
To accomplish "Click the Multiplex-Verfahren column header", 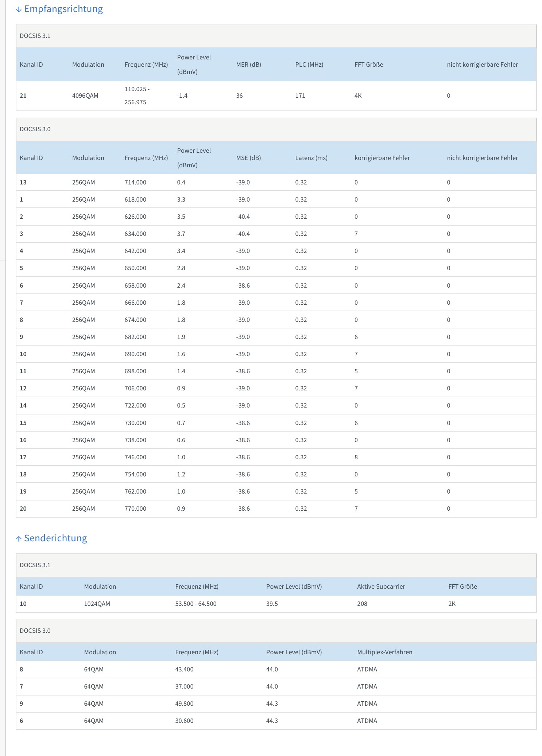I will point(384,652).
